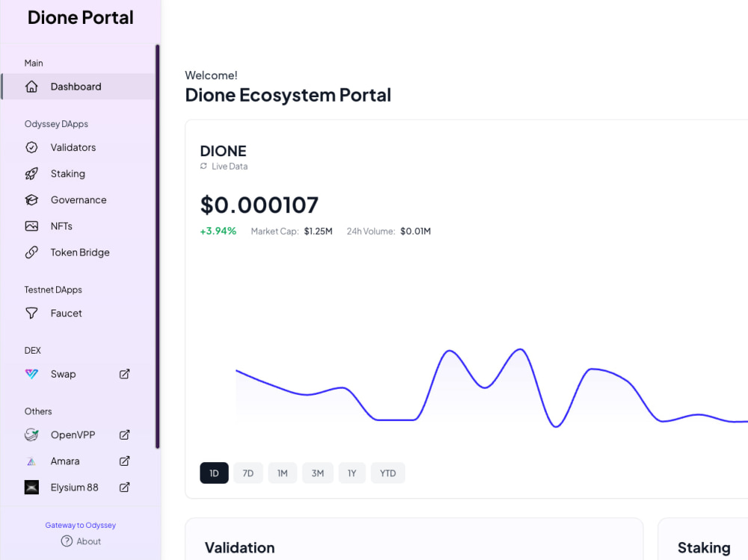Click the Swap logo icon

point(31,374)
